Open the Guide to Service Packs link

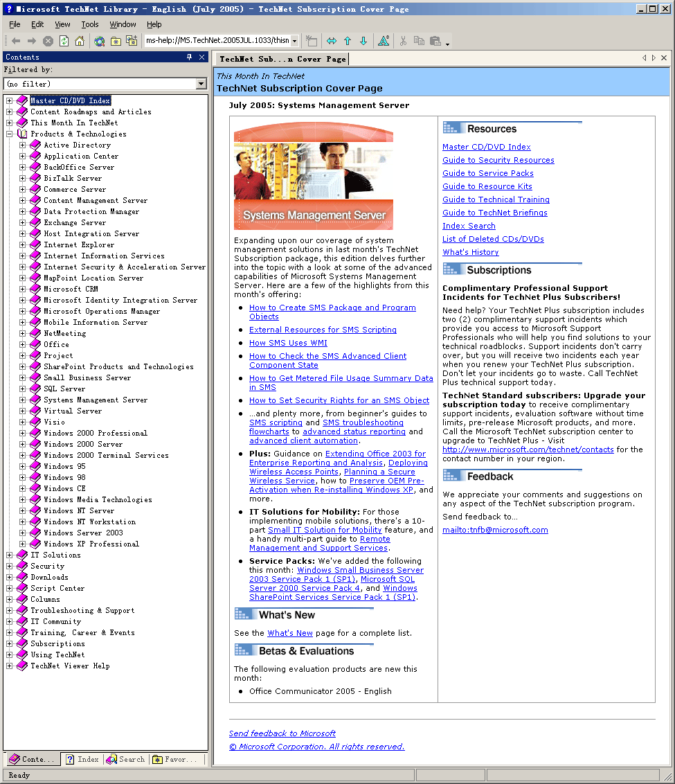[487, 173]
